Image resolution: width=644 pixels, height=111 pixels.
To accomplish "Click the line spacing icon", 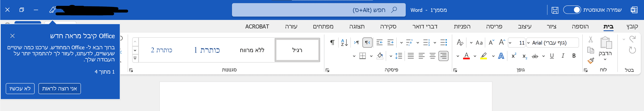I will (399, 56).
